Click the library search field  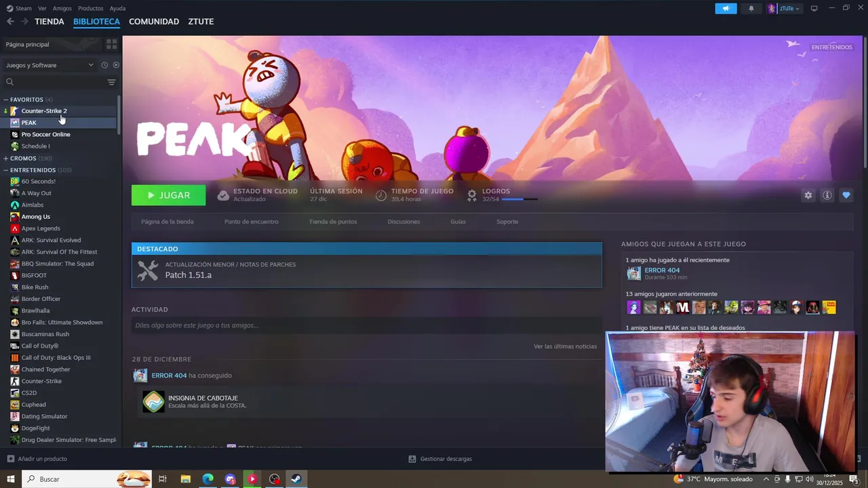pyautogui.click(x=60, y=82)
